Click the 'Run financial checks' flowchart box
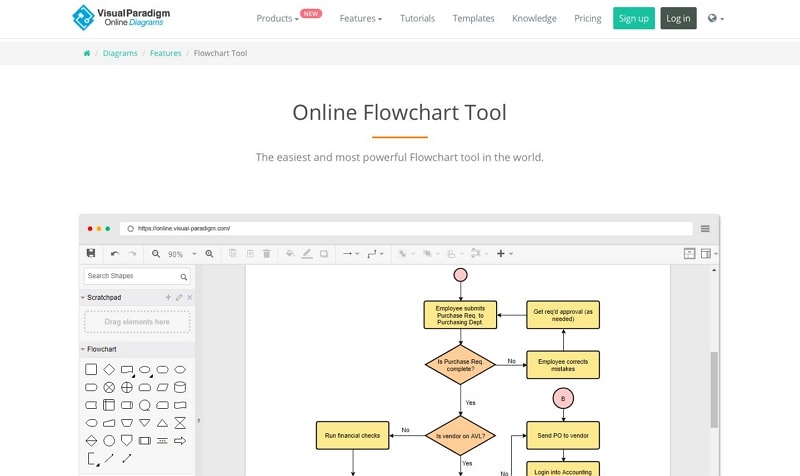The image size is (800, 476). tap(353, 435)
